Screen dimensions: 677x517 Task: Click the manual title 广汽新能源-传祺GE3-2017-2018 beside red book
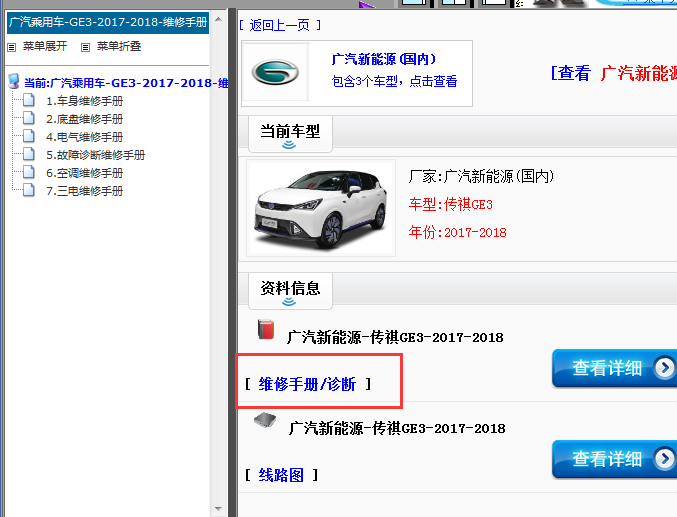point(395,337)
